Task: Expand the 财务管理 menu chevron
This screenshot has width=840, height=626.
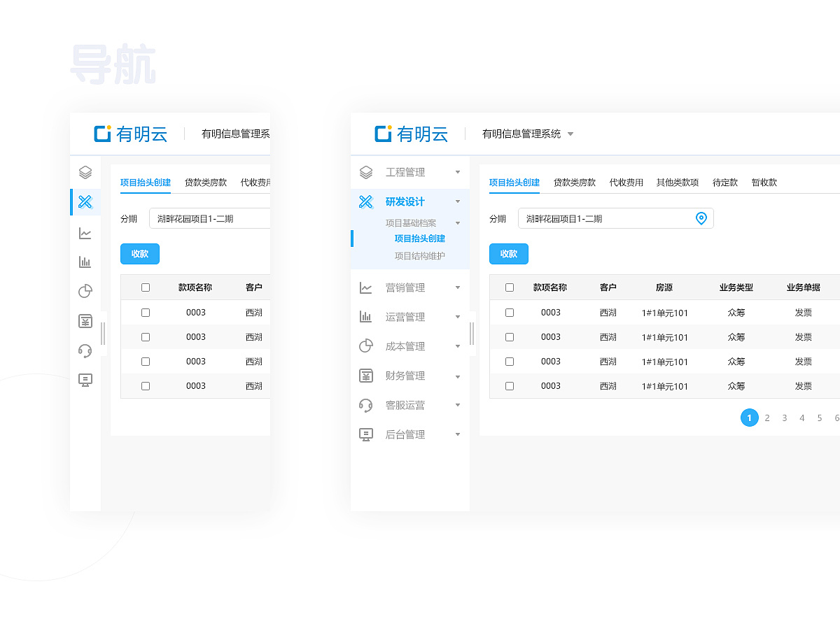Action: pyautogui.click(x=458, y=376)
